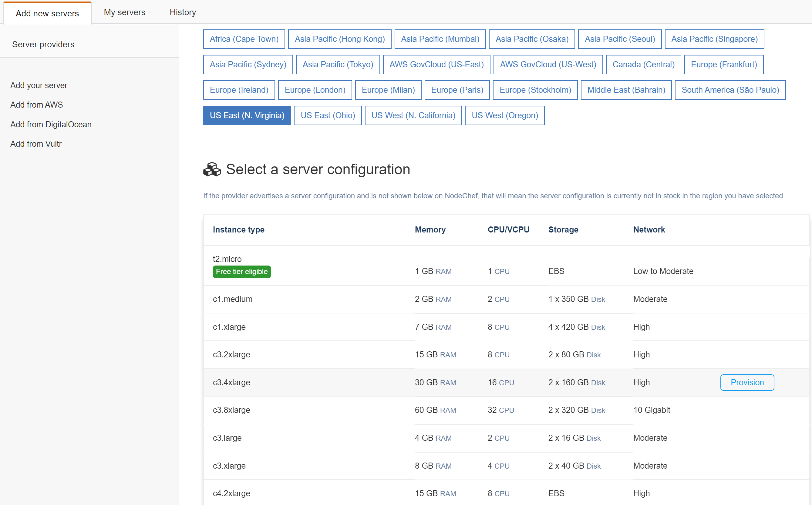Click the Instance type column header
The image size is (812, 505).
tap(238, 230)
